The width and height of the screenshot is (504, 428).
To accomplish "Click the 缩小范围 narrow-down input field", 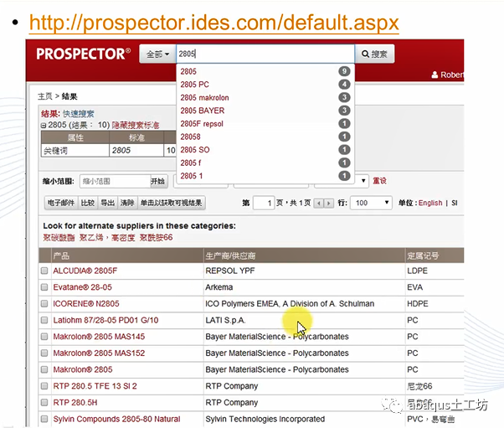I will tap(115, 182).
